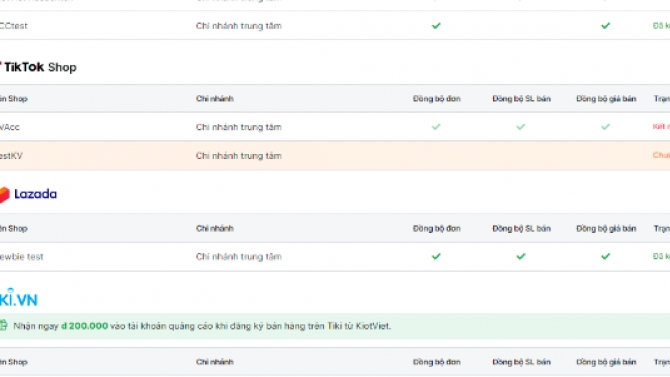Screen dimensions: 670x377
Task: Open the CCtest shop name
Action: coord(14,26)
